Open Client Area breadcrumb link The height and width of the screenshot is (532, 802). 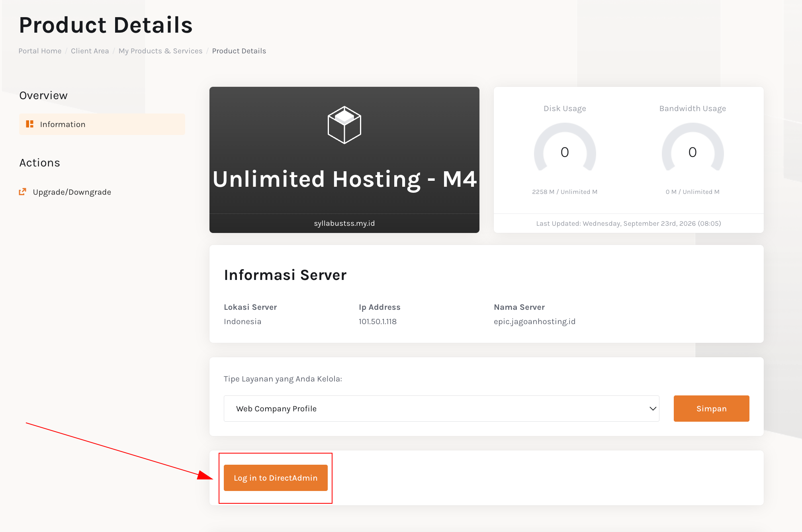(90, 51)
